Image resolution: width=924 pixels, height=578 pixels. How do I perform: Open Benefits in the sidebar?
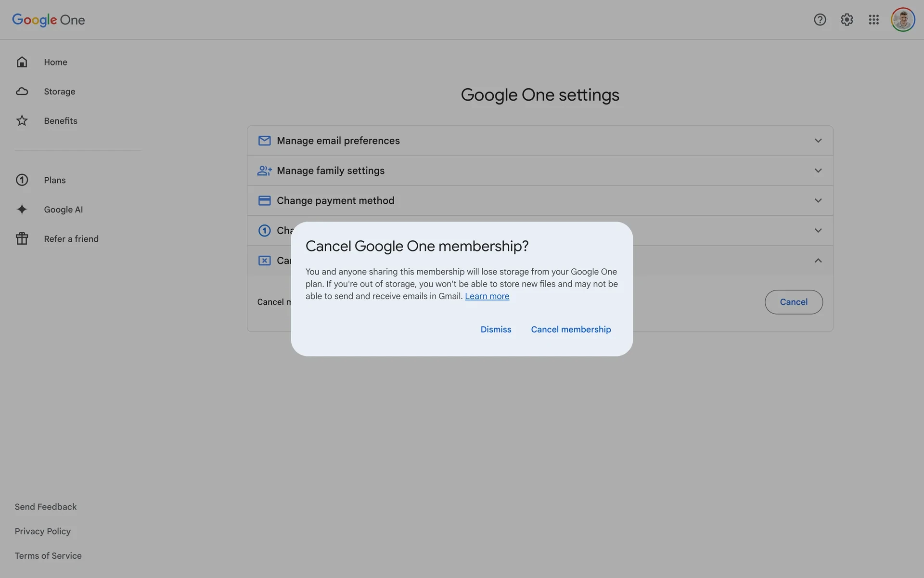(61, 121)
